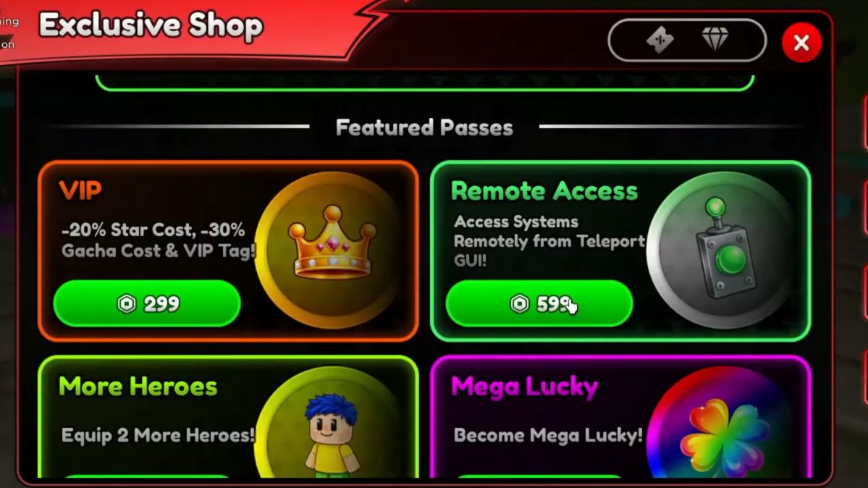Click Robux icon on VIP price button
Viewport: 868px width, 488px height.
[x=126, y=303]
